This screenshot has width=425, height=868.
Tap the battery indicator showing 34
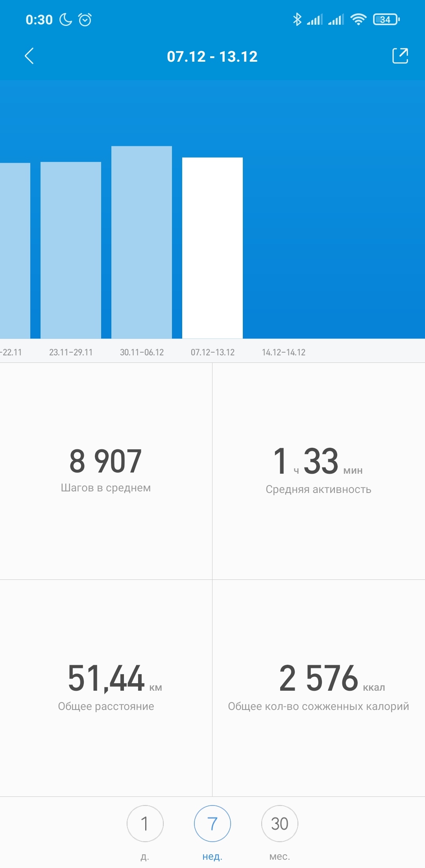tap(386, 19)
